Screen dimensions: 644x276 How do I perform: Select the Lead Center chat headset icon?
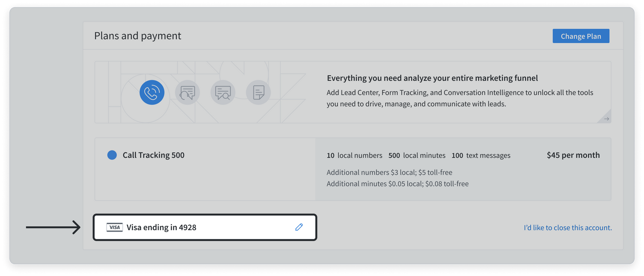point(188,92)
